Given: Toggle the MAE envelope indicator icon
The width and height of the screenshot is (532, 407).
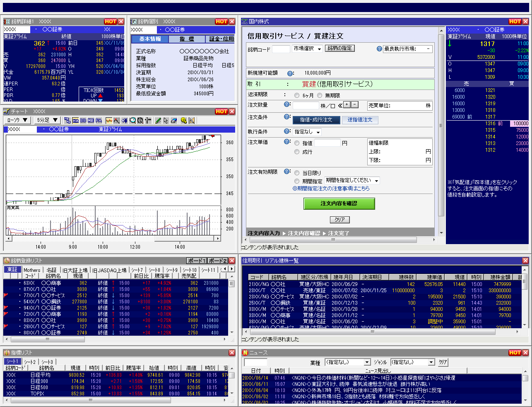Looking at the screenshot, I should (91, 121).
